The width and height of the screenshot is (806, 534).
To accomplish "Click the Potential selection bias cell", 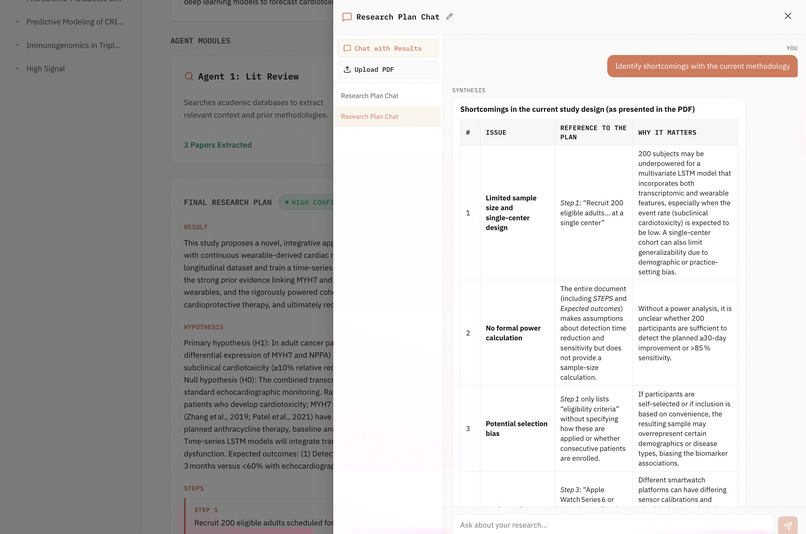I will (518, 428).
